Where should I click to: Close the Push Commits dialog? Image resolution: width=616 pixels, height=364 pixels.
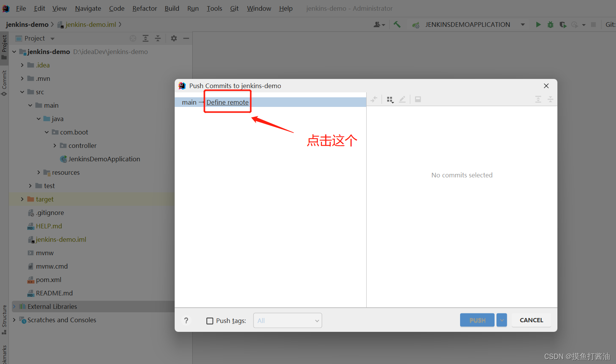546,86
